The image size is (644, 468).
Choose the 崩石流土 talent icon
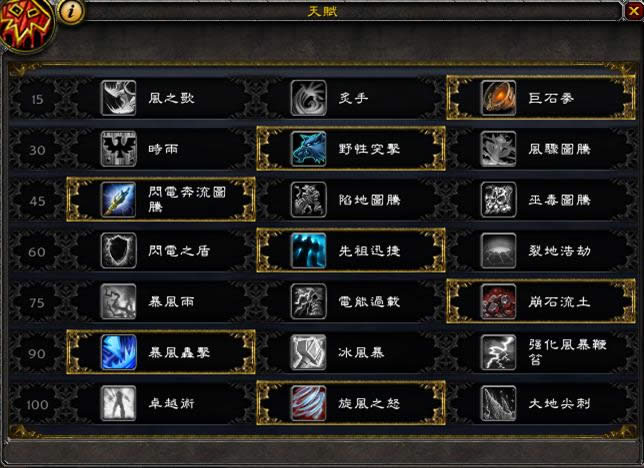pyautogui.click(x=498, y=302)
